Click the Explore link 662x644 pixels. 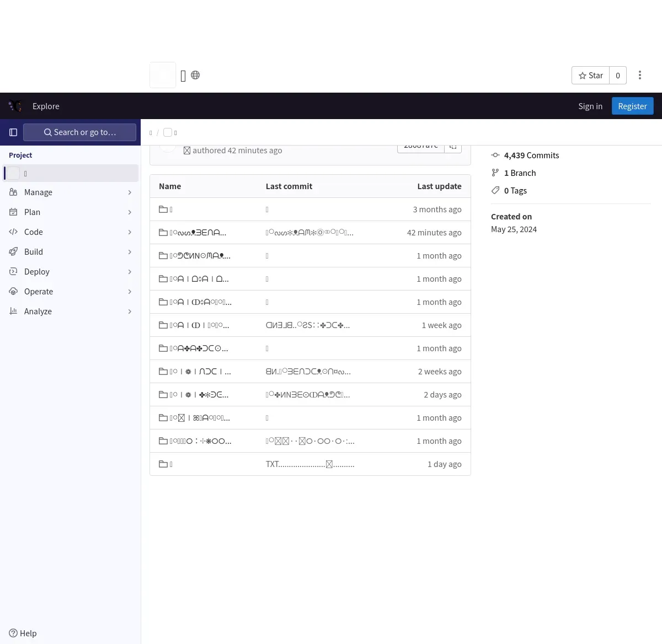pyautogui.click(x=46, y=106)
